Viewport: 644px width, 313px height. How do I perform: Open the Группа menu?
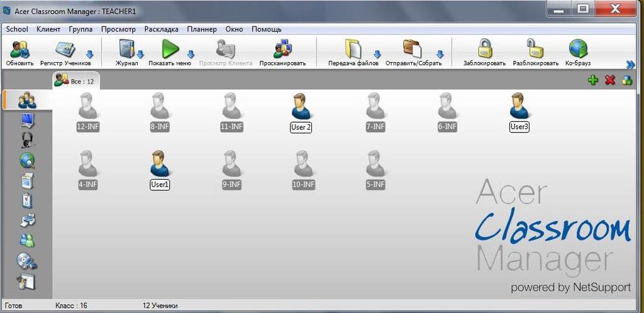80,29
